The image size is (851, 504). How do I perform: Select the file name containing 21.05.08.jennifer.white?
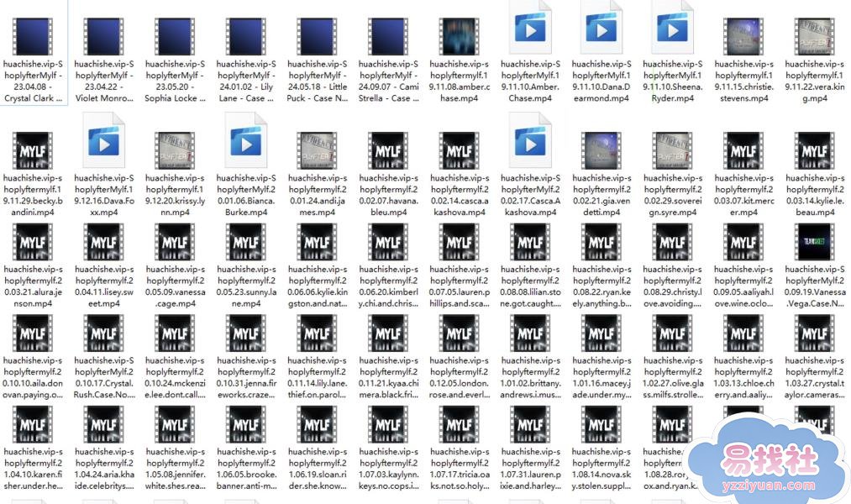pyautogui.click(x=175, y=468)
